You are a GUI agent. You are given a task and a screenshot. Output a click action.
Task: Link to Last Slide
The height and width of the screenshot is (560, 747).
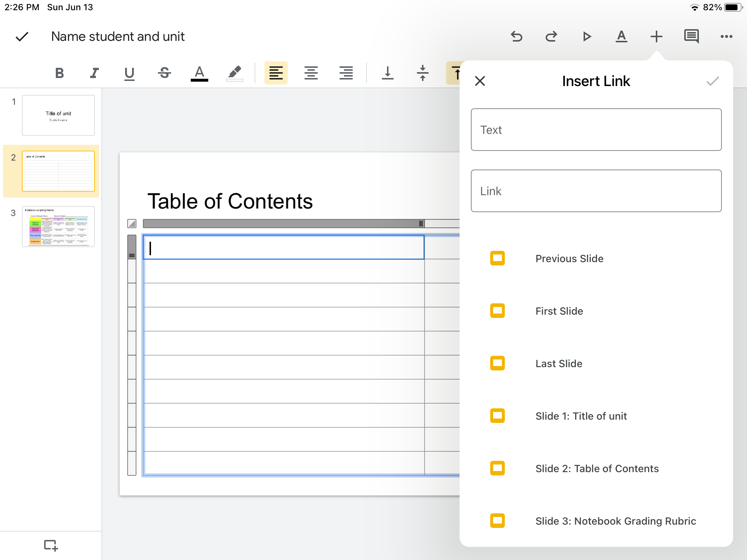pos(596,363)
